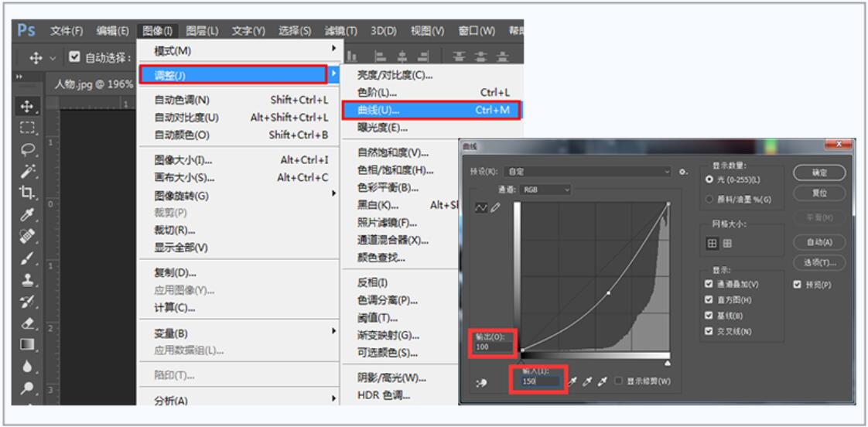Select the Blur tool droplet icon
Screen dimensions: 868x427
(27, 366)
